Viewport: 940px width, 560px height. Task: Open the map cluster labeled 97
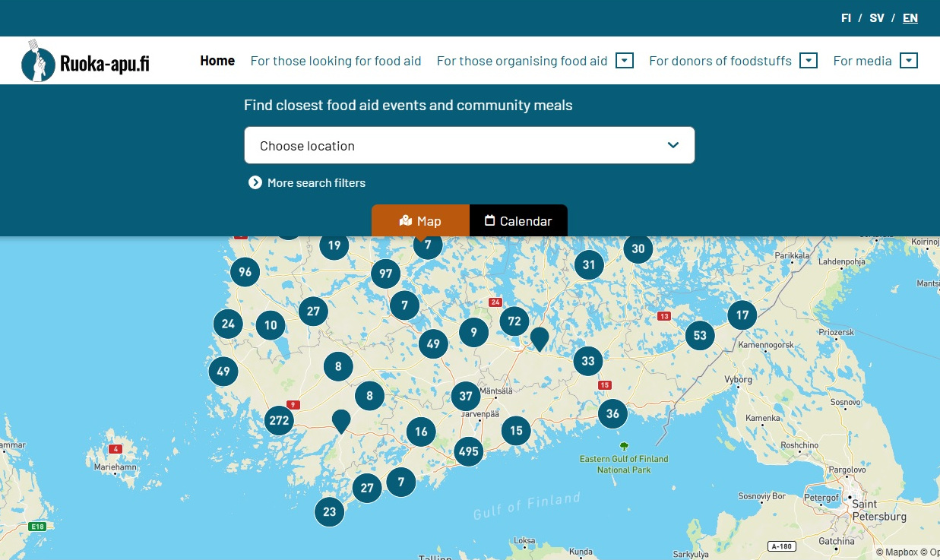tap(386, 274)
